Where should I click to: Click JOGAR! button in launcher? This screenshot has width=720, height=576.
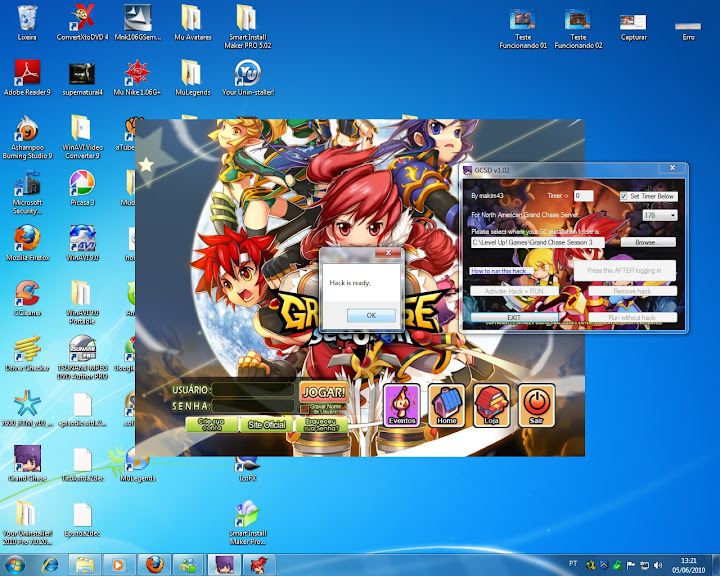[324, 392]
